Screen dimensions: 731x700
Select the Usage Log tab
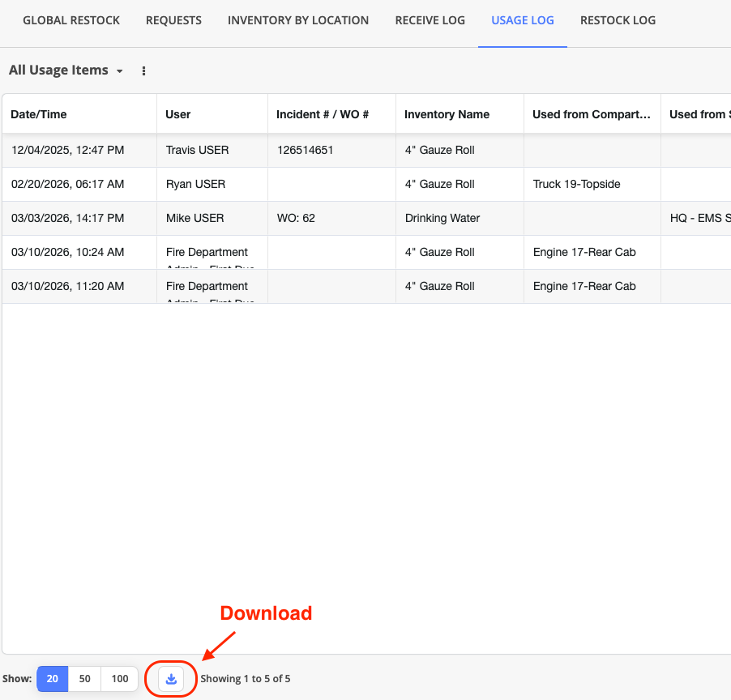point(523,20)
